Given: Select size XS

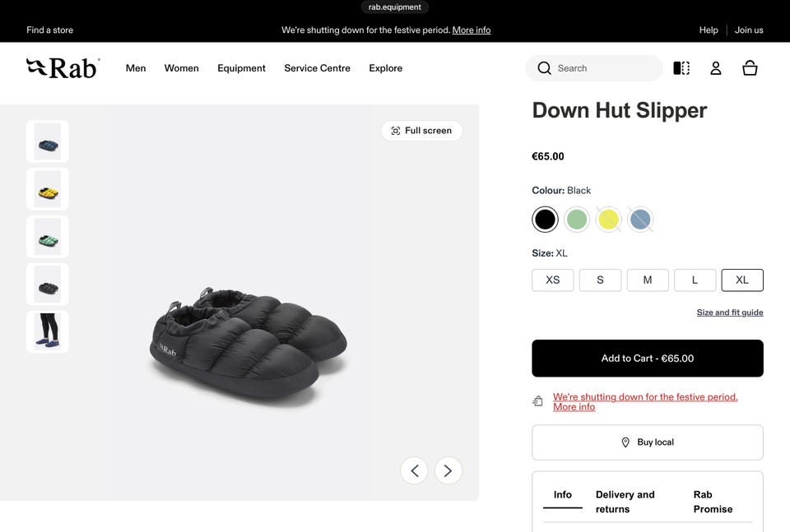Looking at the screenshot, I should point(553,280).
